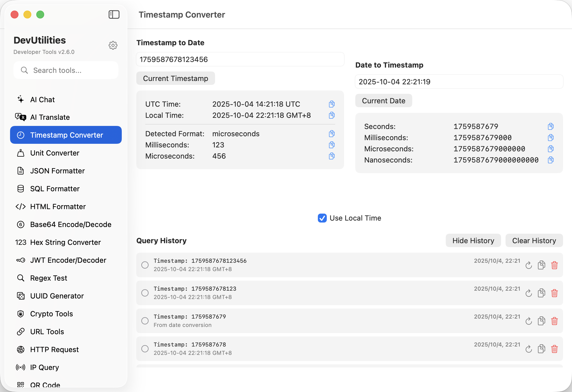
Task: Select the radio for timestamp 1759587678123456
Action: tap(145, 265)
